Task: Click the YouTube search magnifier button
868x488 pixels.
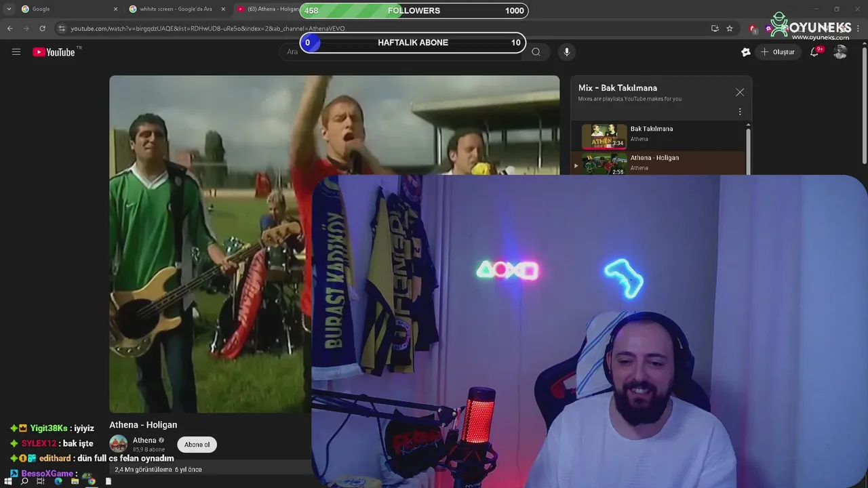Action: 536,52
